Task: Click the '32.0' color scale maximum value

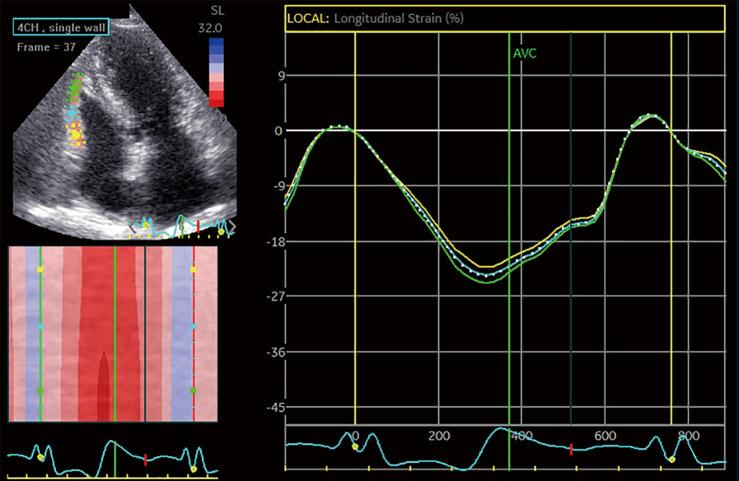Action: point(210,28)
